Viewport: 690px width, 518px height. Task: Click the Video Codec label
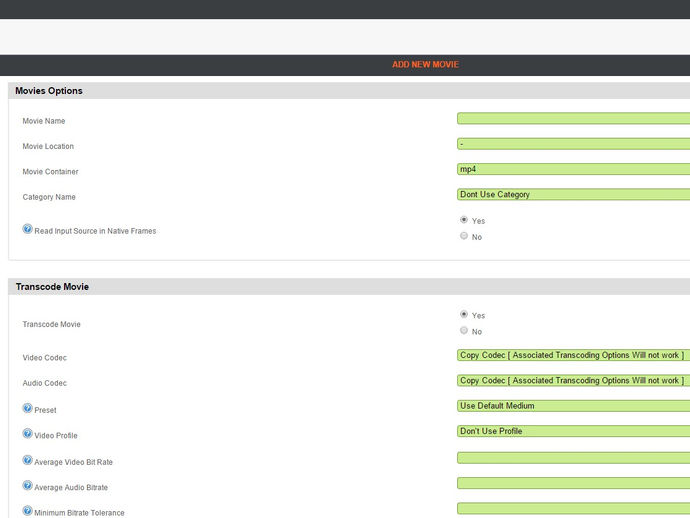(44, 358)
